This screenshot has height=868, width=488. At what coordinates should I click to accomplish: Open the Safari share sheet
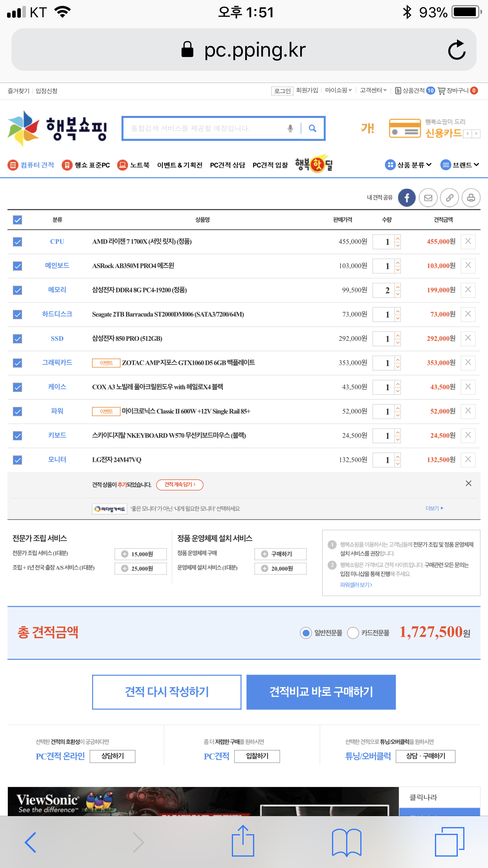[x=243, y=840]
